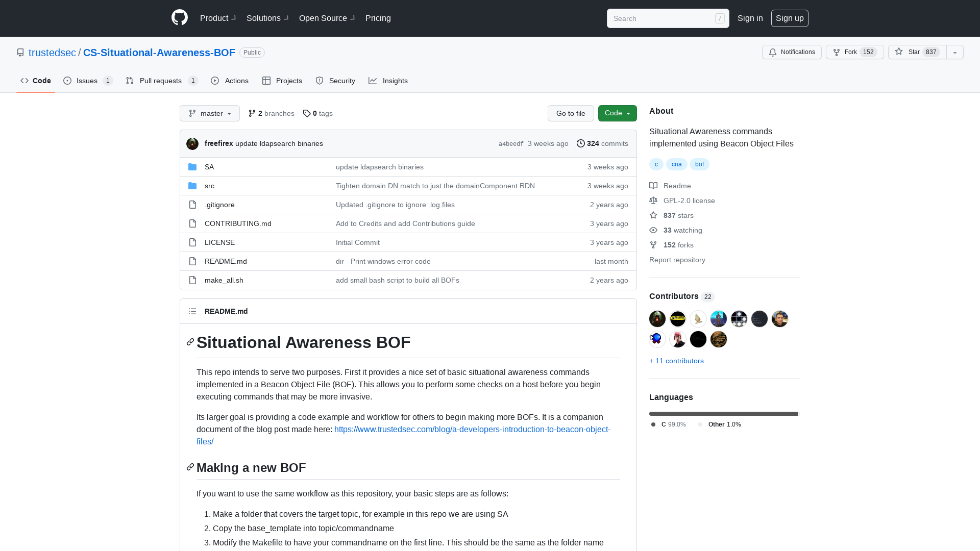Image resolution: width=980 pixels, height=551 pixels.
Task: Switch to the Issues tab
Action: point(88,81)
